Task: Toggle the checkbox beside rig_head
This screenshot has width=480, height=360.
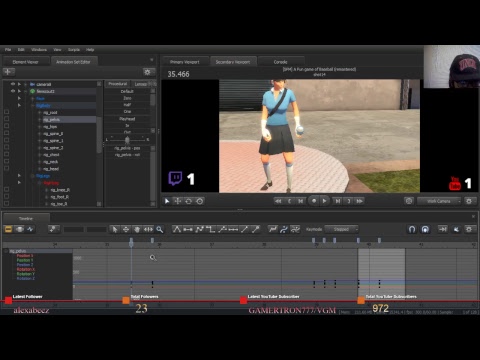Action: click(6, 169)
